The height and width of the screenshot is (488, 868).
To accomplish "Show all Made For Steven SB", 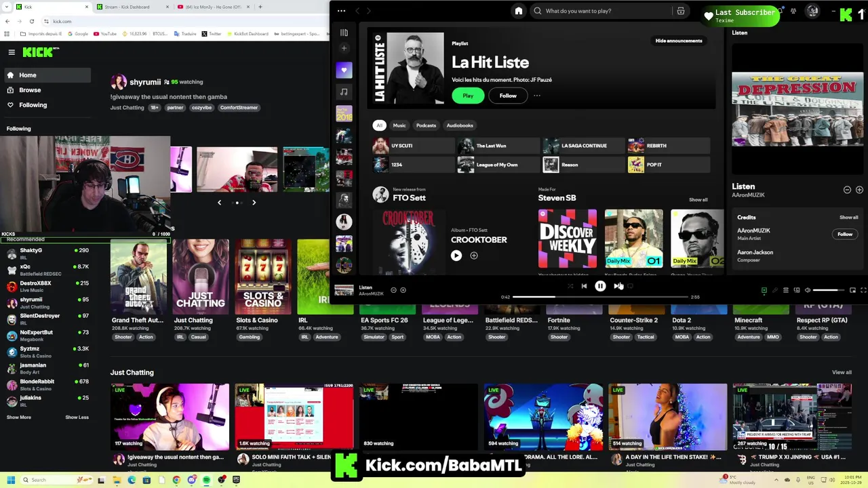I will pyautogui.click(x=698, y=200).
